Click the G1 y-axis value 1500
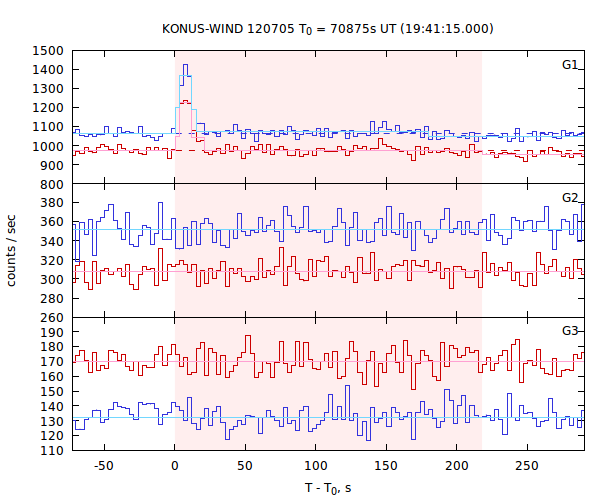 click(48, 50)
